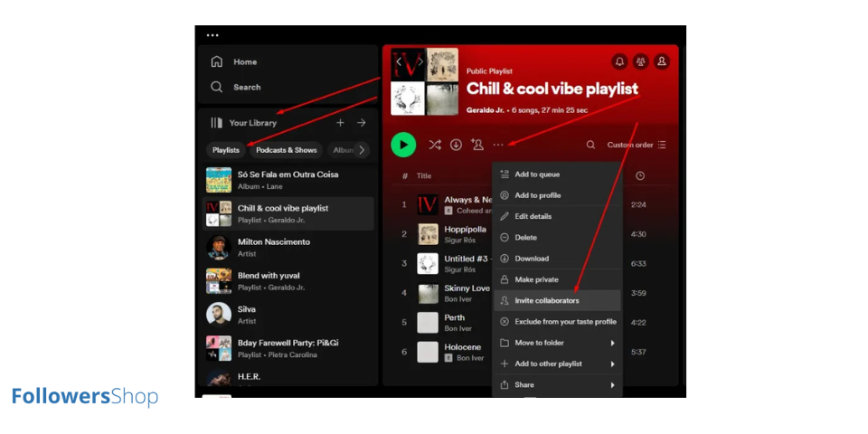
Task: Click Sigur Rós artist link under Hoppípolla
Action: click(460, 241)
